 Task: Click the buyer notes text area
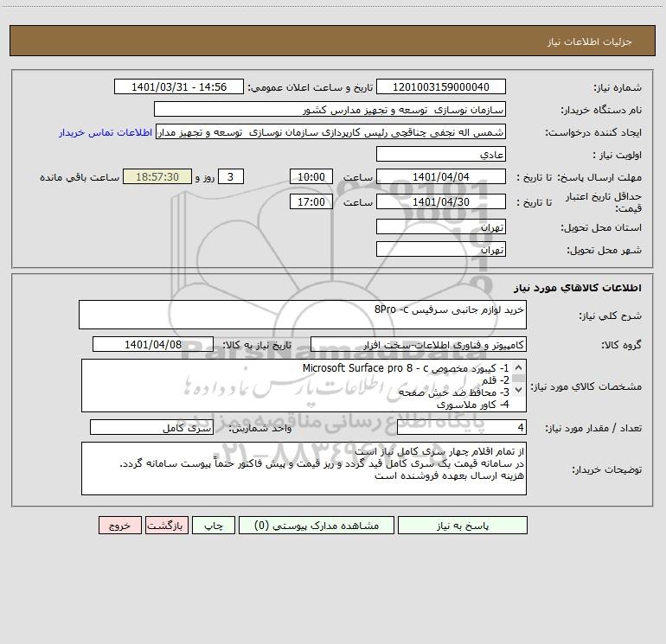[304, 469]
